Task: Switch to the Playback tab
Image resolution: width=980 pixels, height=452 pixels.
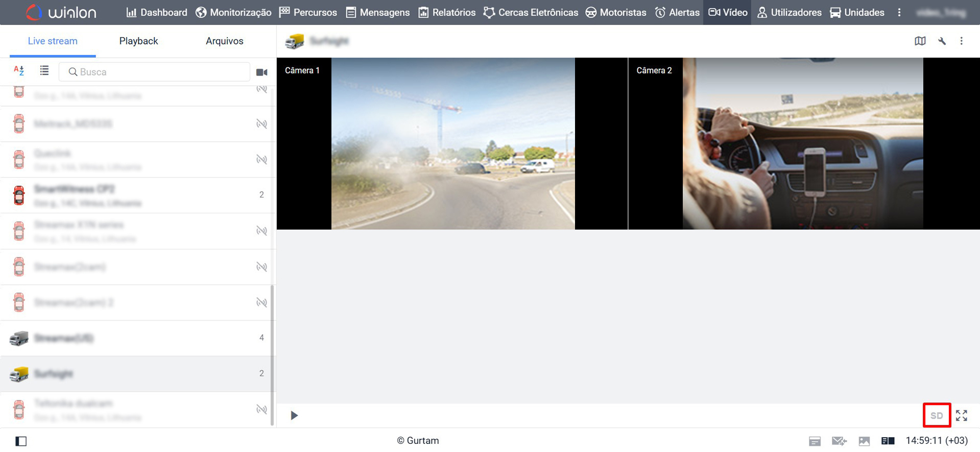Action: 138,41
